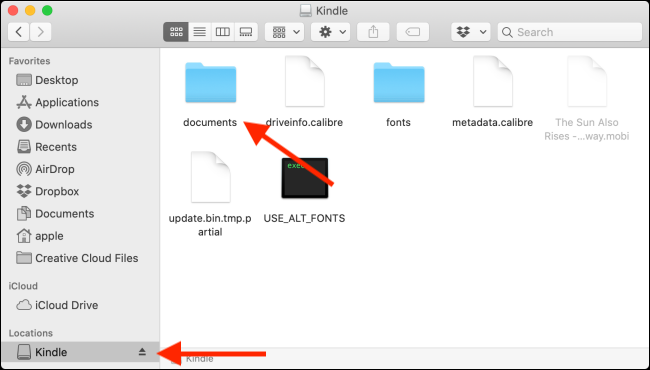
Task: Click Kindle in the bottom path bar
Action: [x=199, y=359]
